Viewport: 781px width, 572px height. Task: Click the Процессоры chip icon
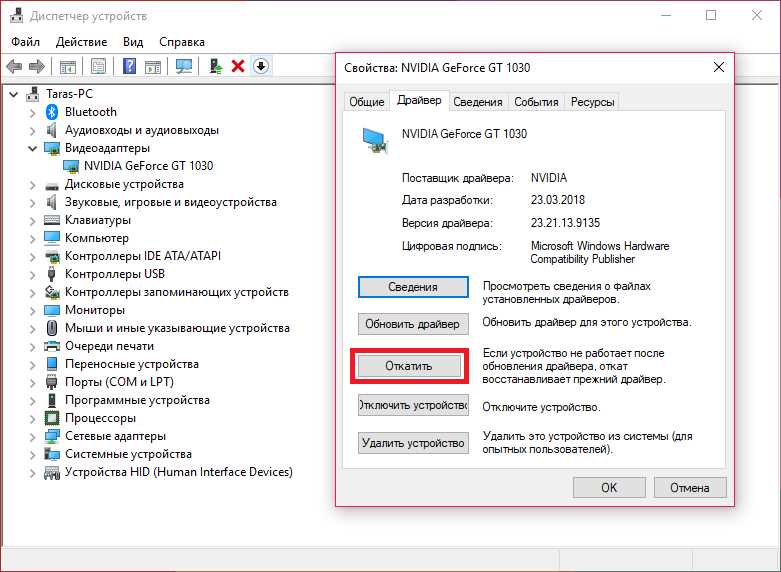click(x=52, y=418)
